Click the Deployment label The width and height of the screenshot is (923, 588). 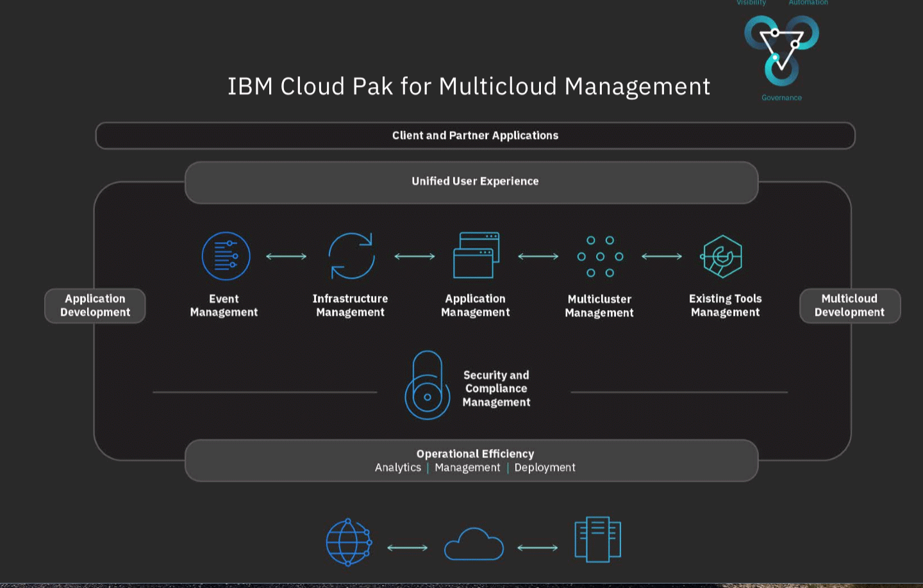[545, 468]
